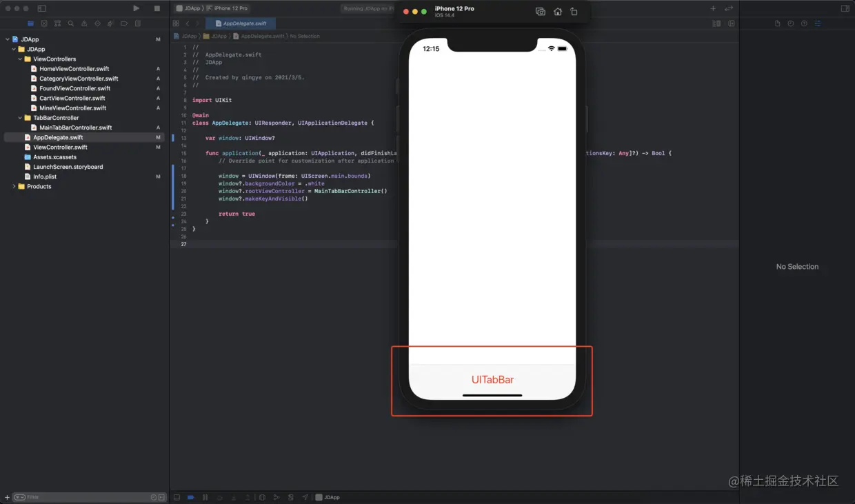
Task: Open Info.plist in navigator
Action: tap(46, 177)
